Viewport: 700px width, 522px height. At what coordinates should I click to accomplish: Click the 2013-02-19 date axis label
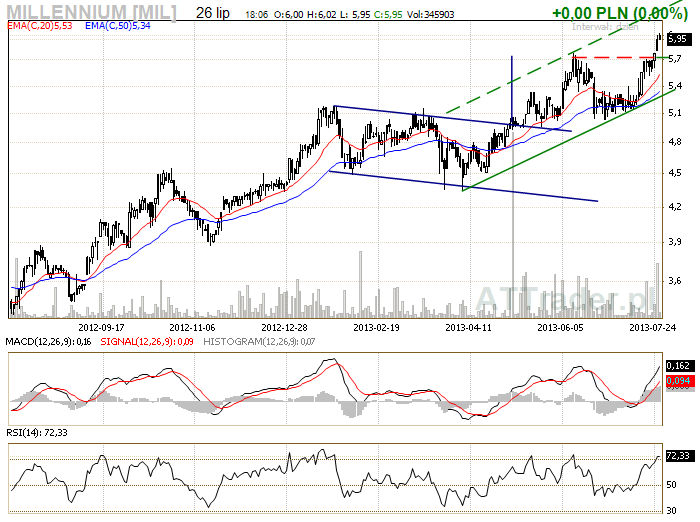coord(376,327)
